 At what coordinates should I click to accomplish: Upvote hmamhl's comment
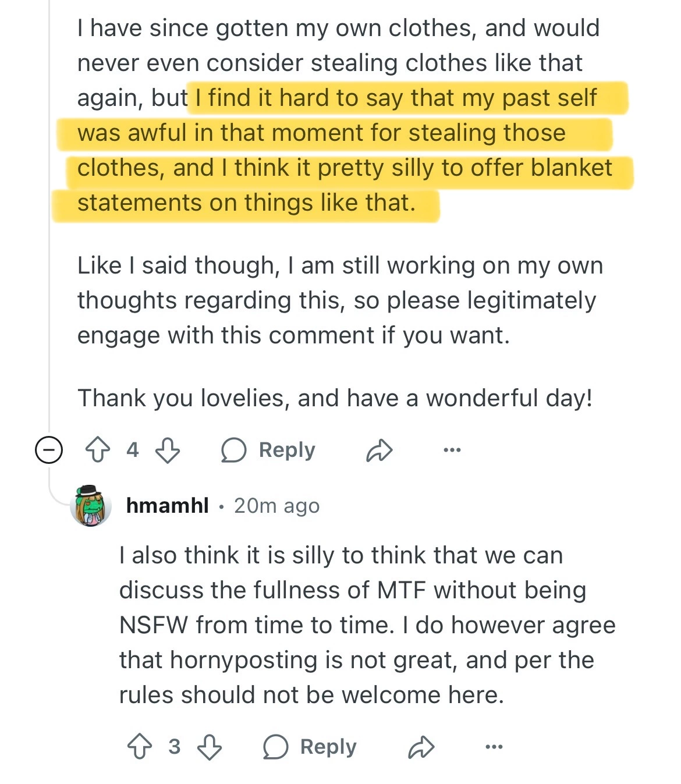tap(139, 746)
